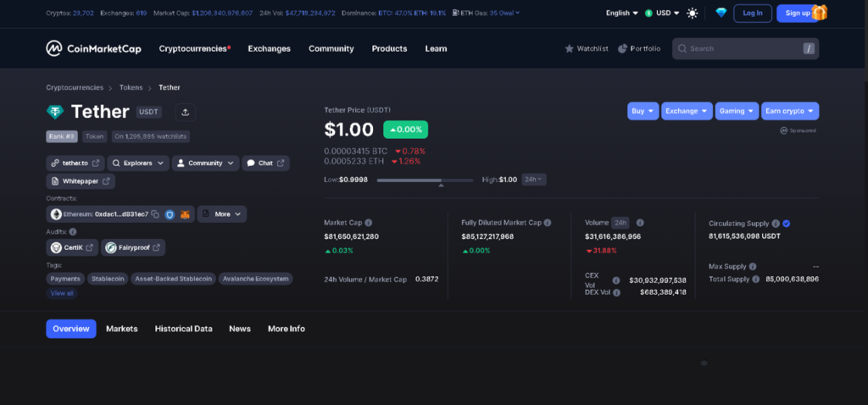The height and width of the screenshot is (405, 868).
Task: Click Avalanche Ecosystem tag
Action: click(255, 279)
